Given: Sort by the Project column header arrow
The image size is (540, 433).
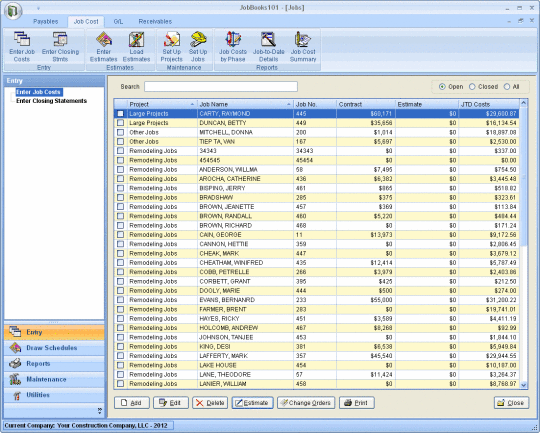Looking at the screenshot, I should coord(192,104).
